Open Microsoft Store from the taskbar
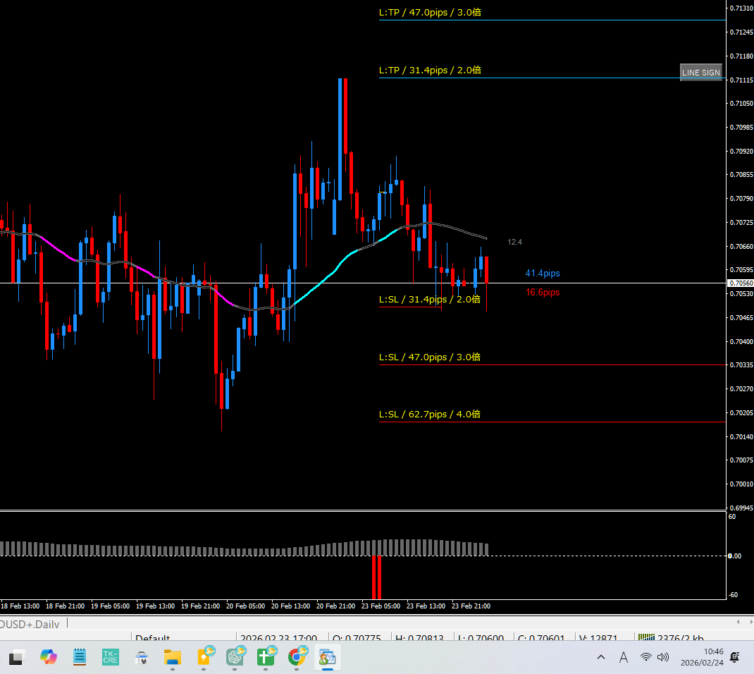Image resolution: width=754 pixels, height=674 pixels. point(141,657)
